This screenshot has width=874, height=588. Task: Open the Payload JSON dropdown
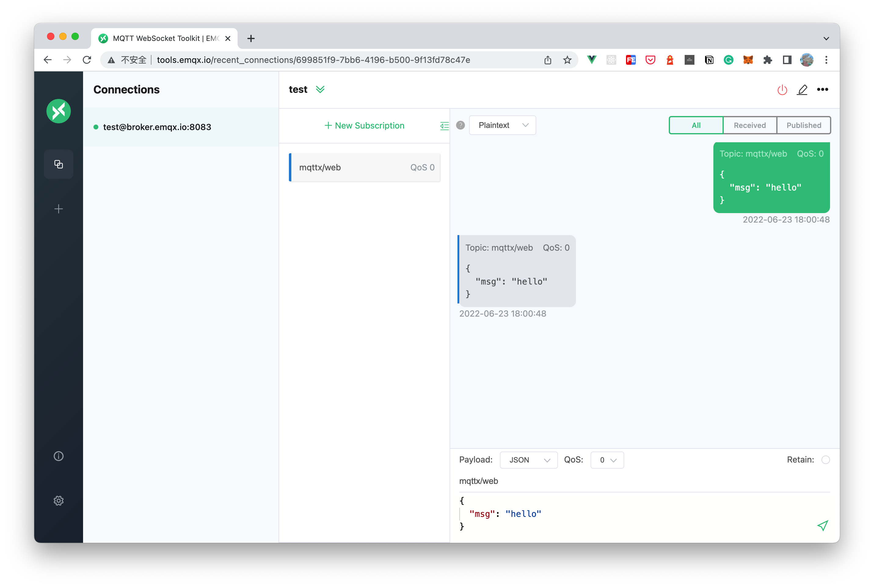click(528, 460)
